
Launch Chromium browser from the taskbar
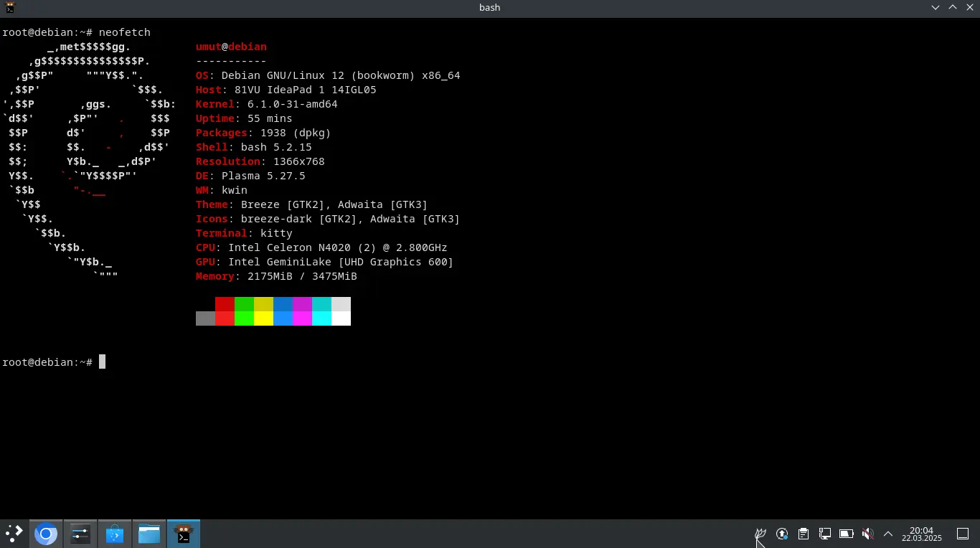[x=46, y=534]
